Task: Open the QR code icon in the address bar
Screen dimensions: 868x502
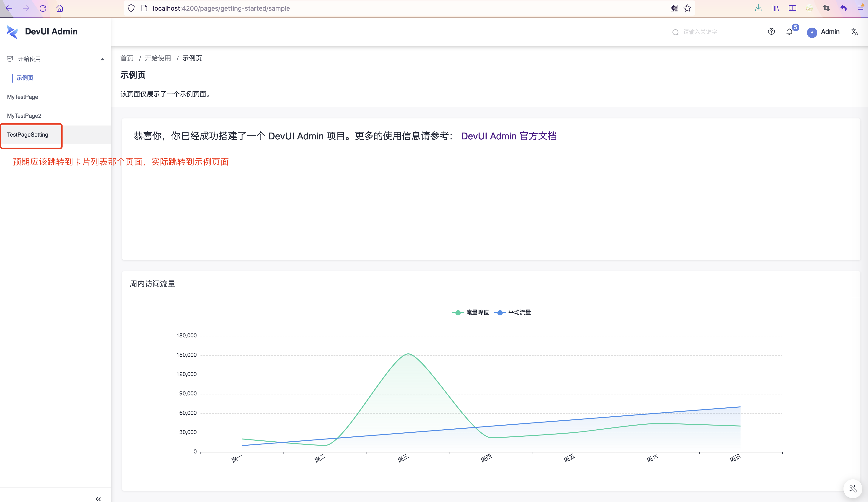Action: pyautogui.click(x=674, y=8)
